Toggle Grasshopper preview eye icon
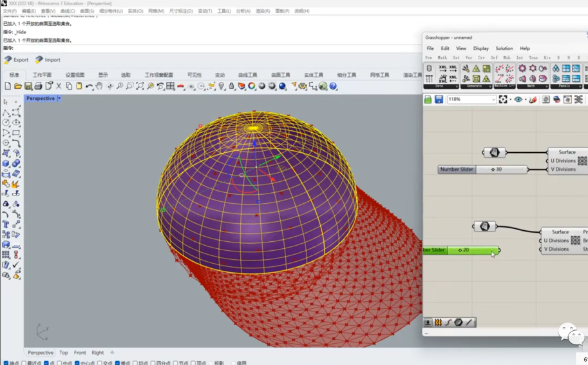The image size is (588, 365). coord(518,99)
